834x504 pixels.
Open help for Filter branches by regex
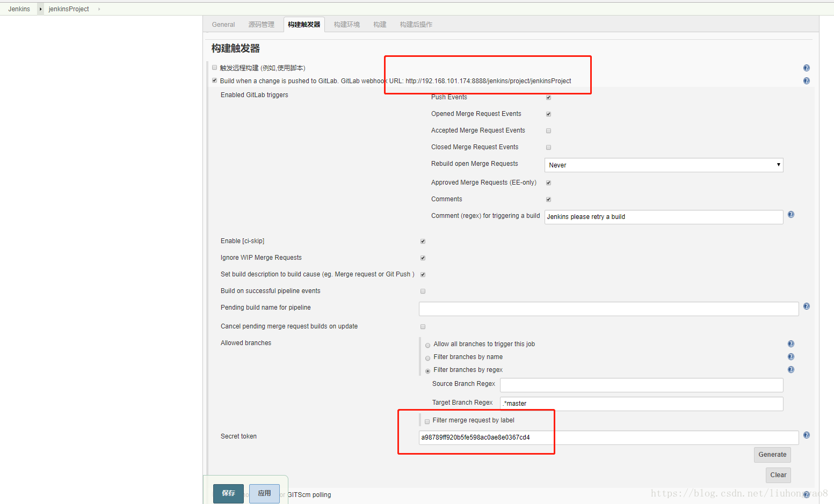(791, 370)
